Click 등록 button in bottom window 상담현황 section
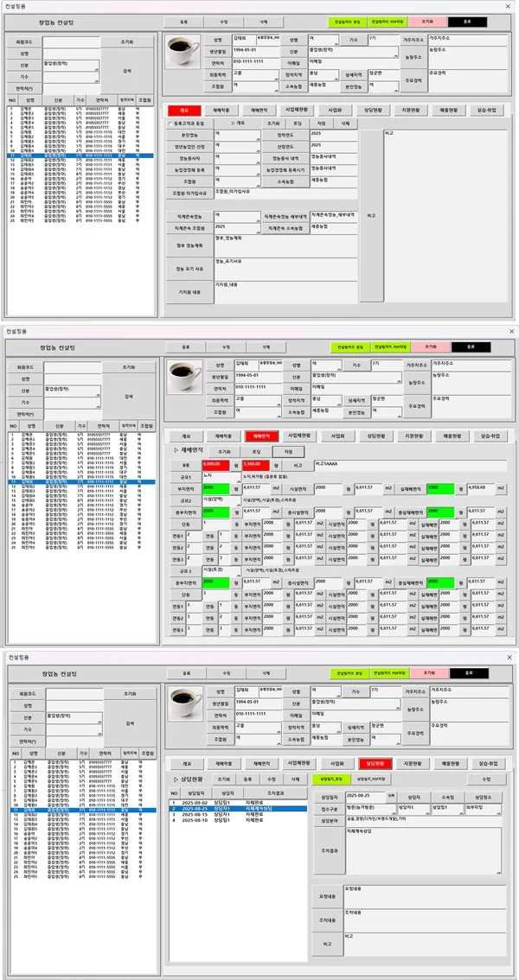Image resolution: width=519 pixels, height=980 pixels. pyautogui.click(x=247, y=780)
